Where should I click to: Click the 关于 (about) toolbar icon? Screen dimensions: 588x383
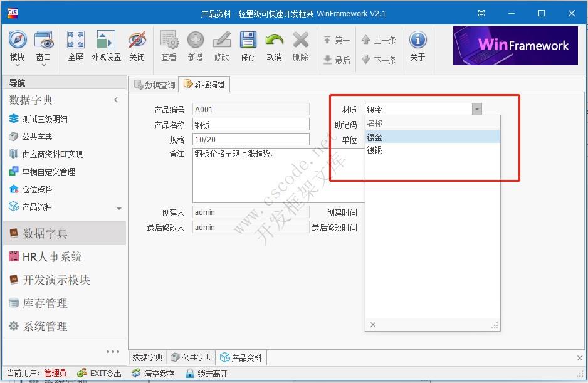pyautogui.click(x=417, y=46)
